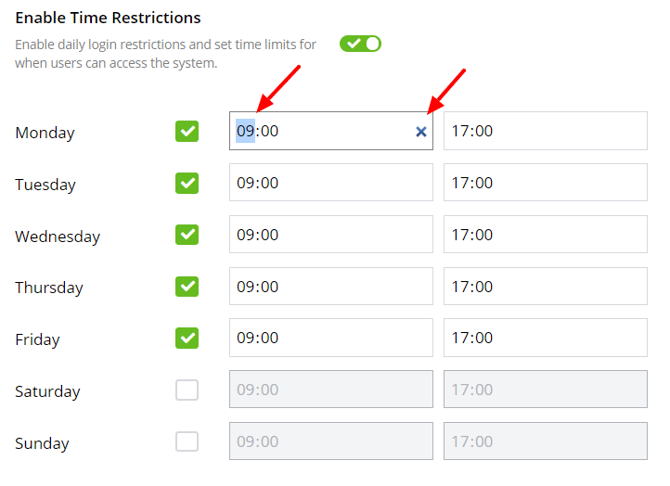The image size is (670, 486).
Task: Untick the Friday checkbox
Action: coord(187,338)
